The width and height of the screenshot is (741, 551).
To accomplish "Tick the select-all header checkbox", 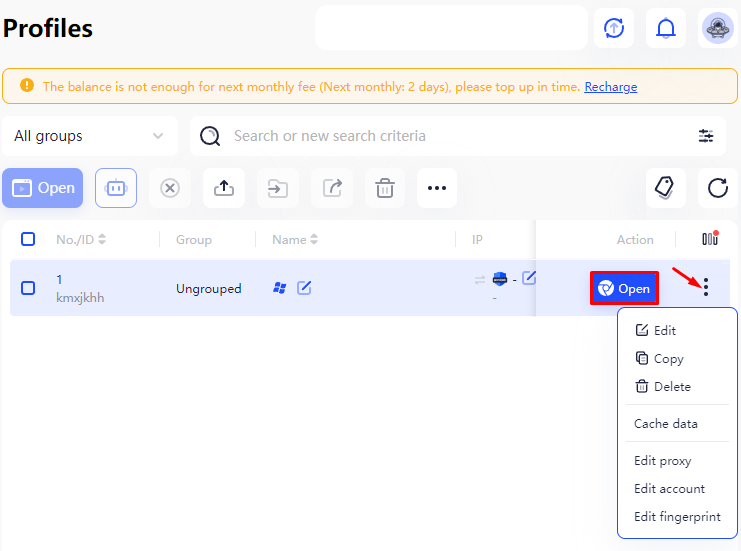I will pos(28,239).
